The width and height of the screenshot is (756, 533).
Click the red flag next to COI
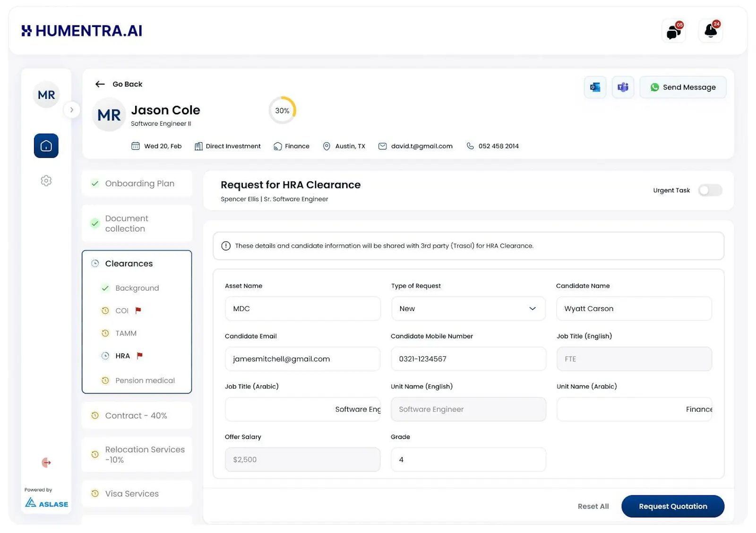[x=138, y=310]
